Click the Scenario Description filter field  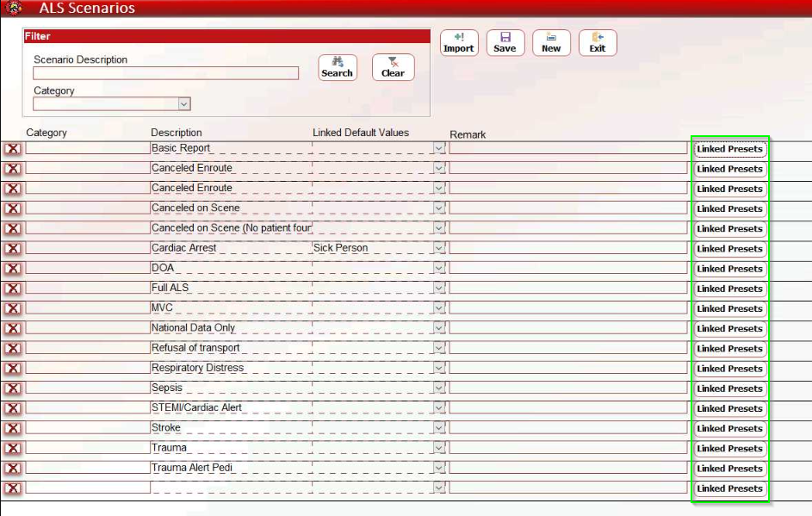[165, 73]
